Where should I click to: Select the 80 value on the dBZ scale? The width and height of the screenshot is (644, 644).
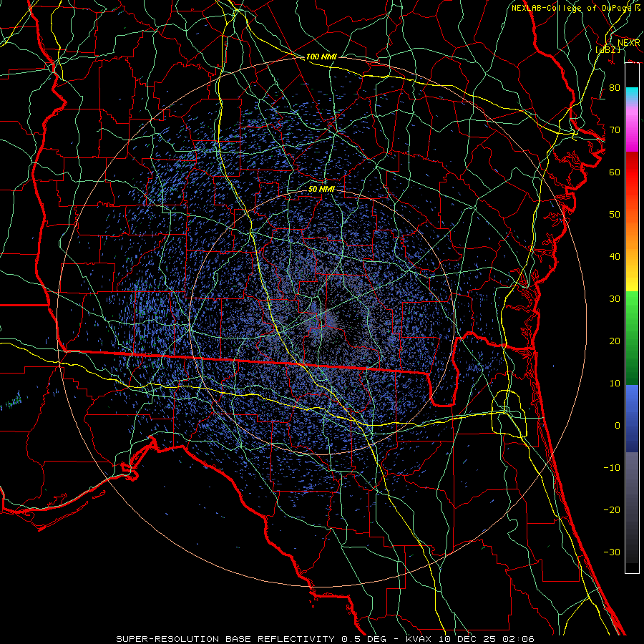[615, 88]
